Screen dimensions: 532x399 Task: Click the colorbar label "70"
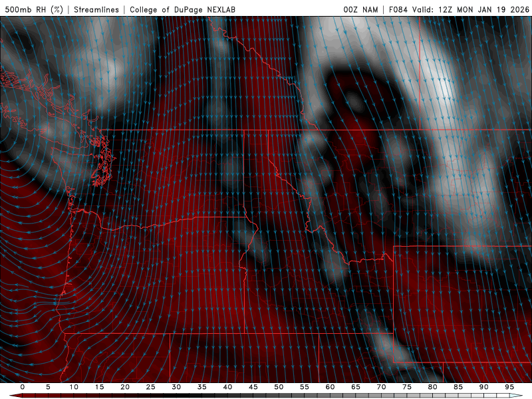[x=381, y=387]
